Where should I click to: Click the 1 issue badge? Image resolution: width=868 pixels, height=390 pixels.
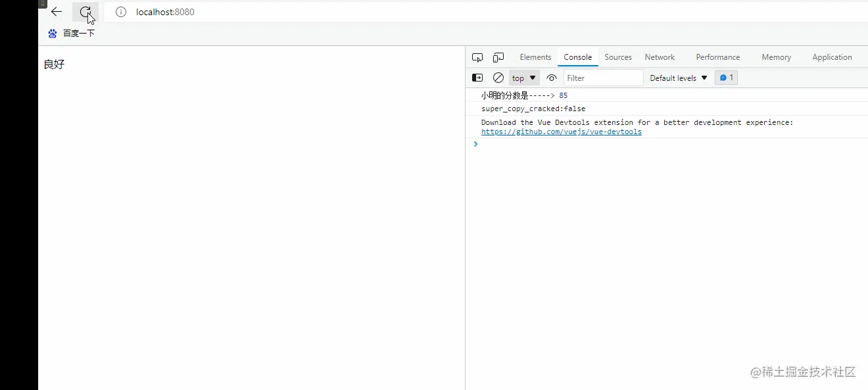click(726, 78)
